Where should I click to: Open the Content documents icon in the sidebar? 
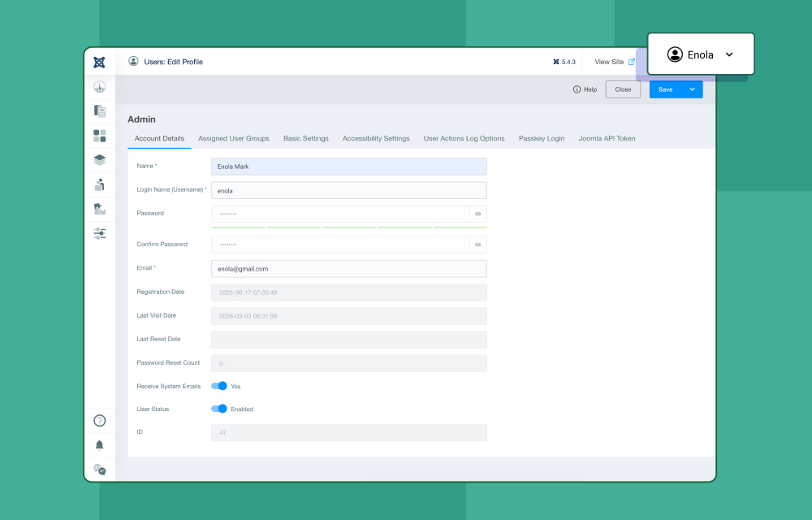99,110
